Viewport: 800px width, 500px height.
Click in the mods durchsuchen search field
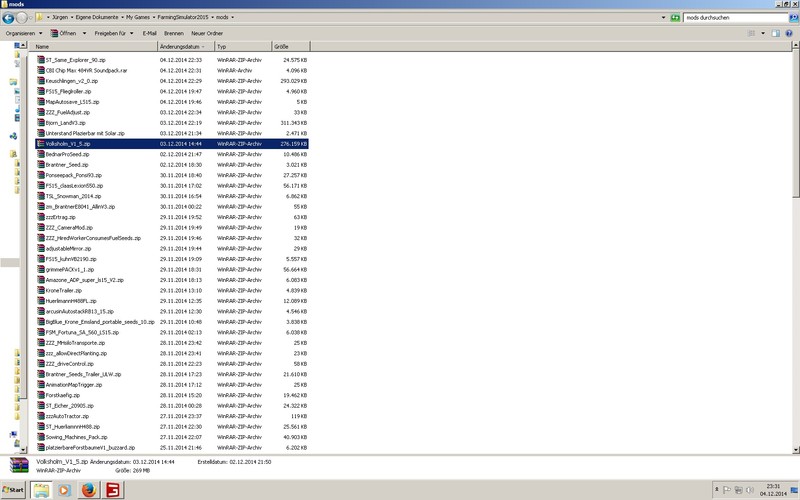[x=736, y=17]
